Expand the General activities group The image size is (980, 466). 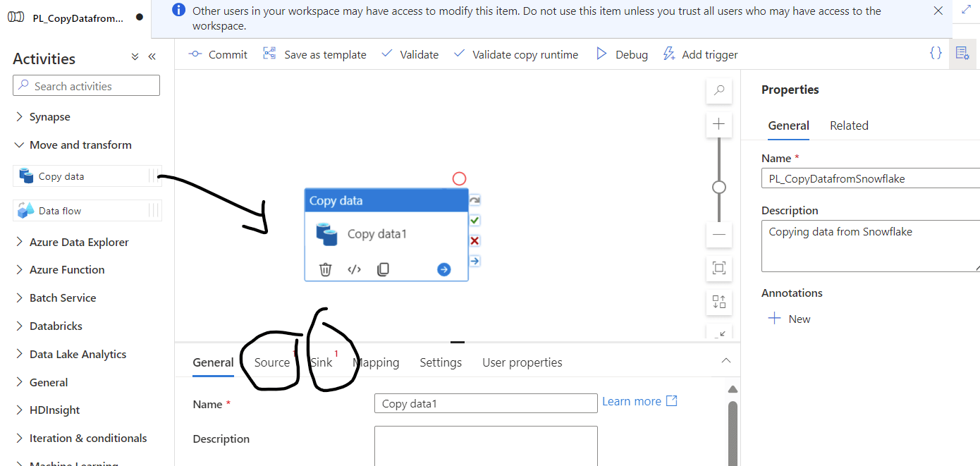(42, 382)
